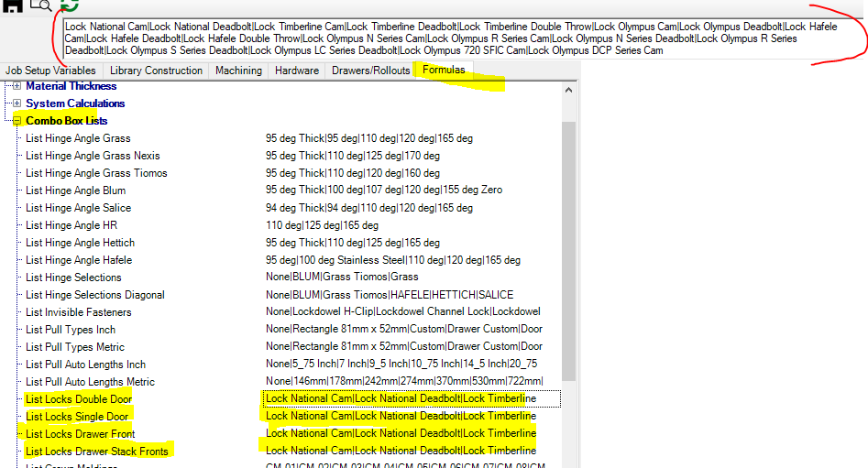
Task: Select List Invisible Fasteners item
Action: click(x=78, y=312)
